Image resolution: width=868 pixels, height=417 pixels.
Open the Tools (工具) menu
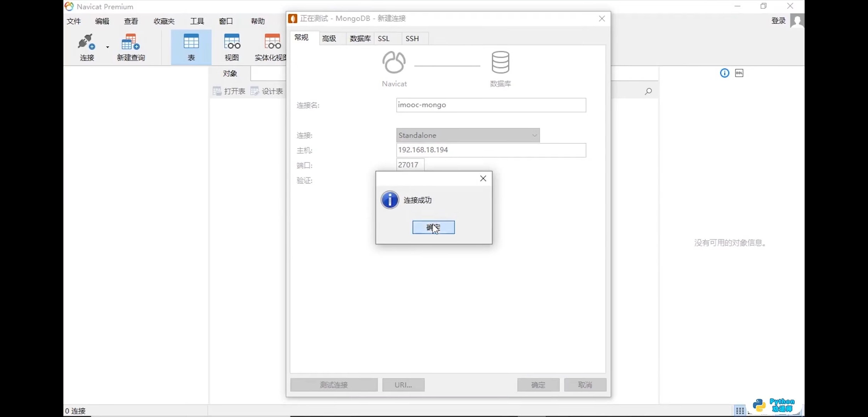tap(197, 21)
